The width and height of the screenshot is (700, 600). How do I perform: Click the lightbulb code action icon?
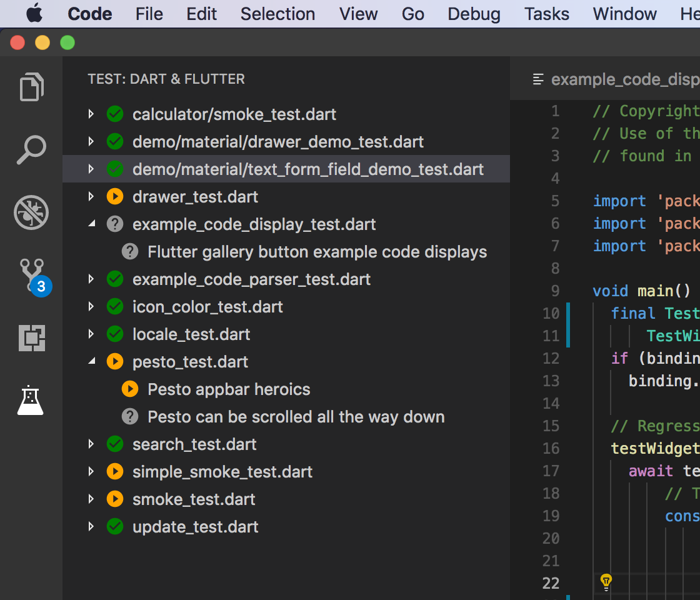[606, 582]
